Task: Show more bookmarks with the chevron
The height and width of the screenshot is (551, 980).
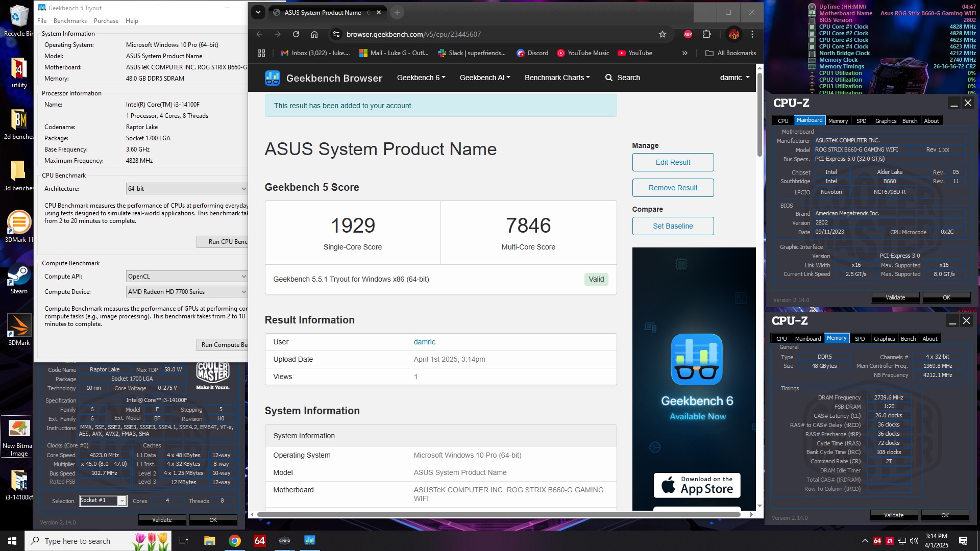Action: click(685, 53)
